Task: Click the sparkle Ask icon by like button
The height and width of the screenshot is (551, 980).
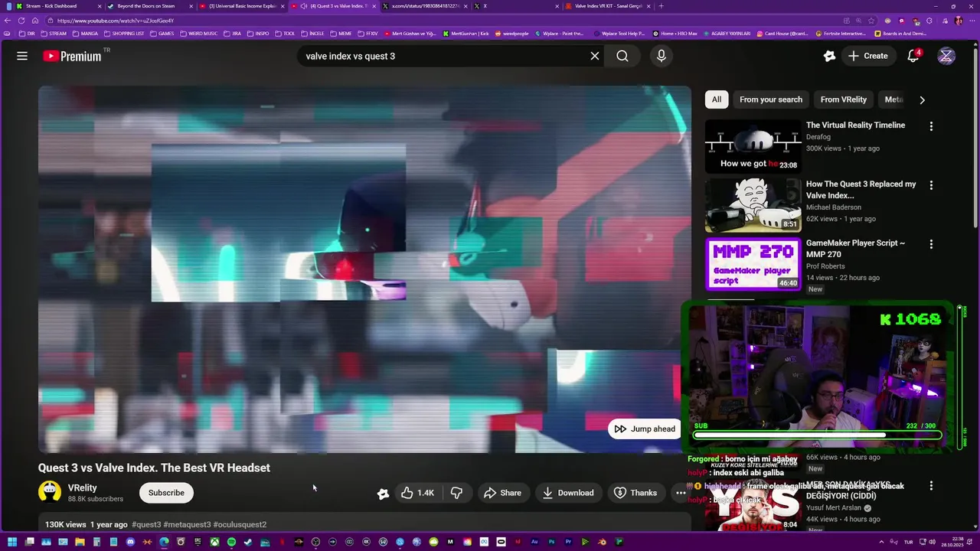Action: tap(383, 494)
